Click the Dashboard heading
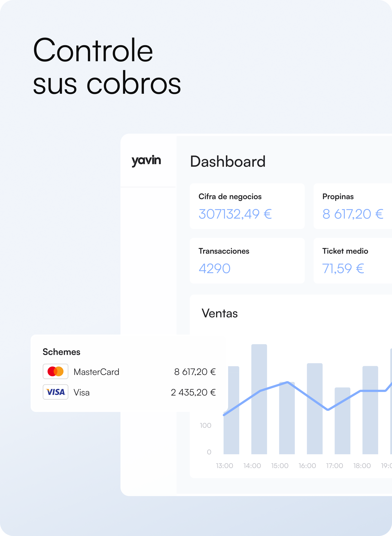 pyautogui.click(x=228, y=162)
